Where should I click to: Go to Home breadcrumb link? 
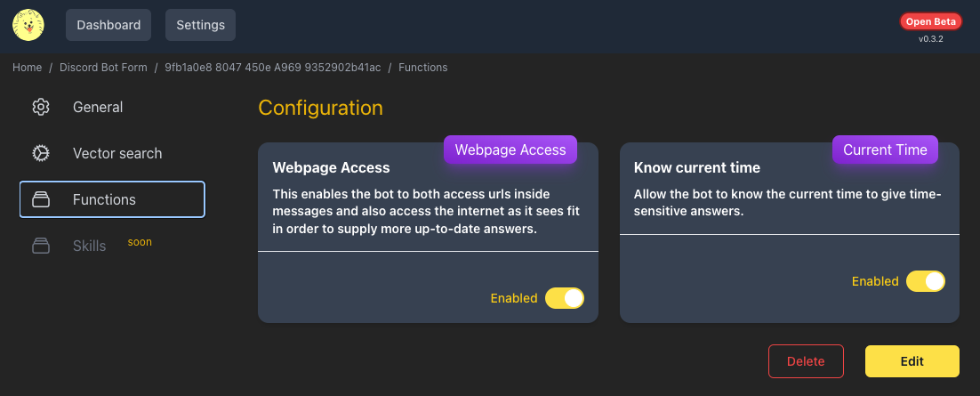(27, 68)
